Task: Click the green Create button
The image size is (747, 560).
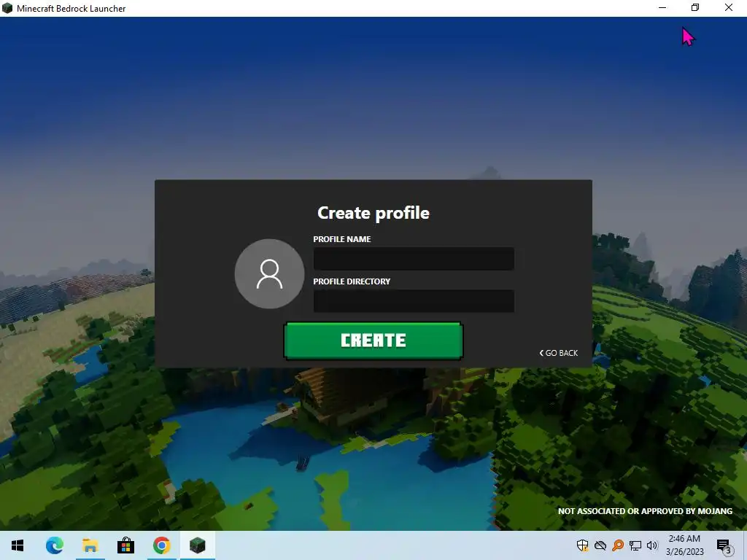Action: click(373, 341)
